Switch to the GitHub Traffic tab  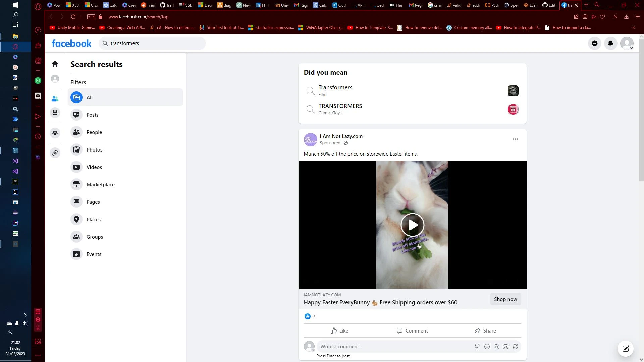tap(166, 5)
